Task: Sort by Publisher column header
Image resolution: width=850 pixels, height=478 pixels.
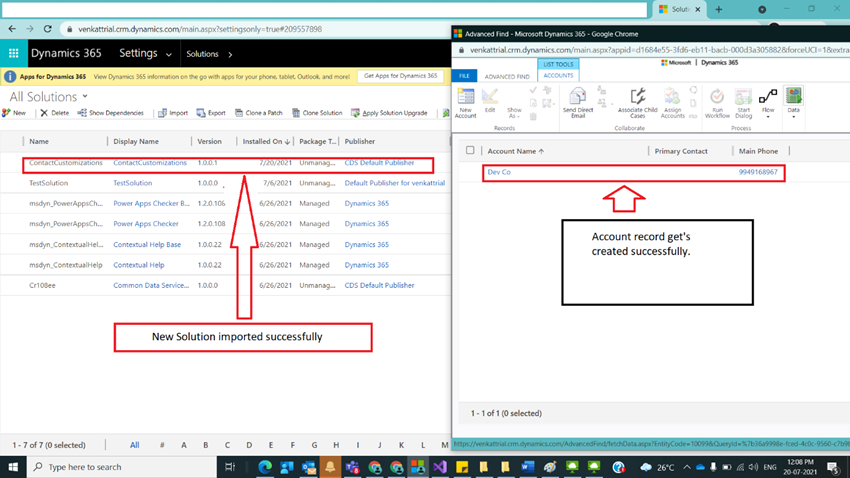Action: (x=360, y=141)
